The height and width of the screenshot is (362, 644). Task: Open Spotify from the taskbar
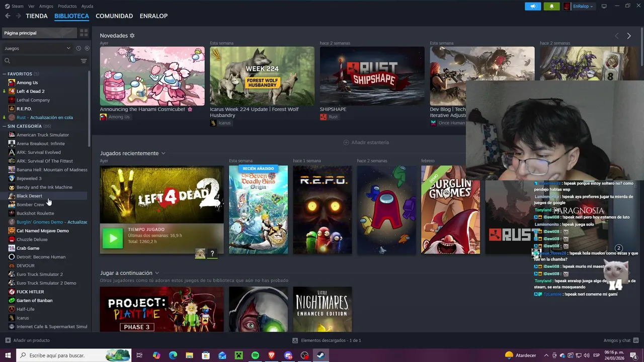[255, 355]
